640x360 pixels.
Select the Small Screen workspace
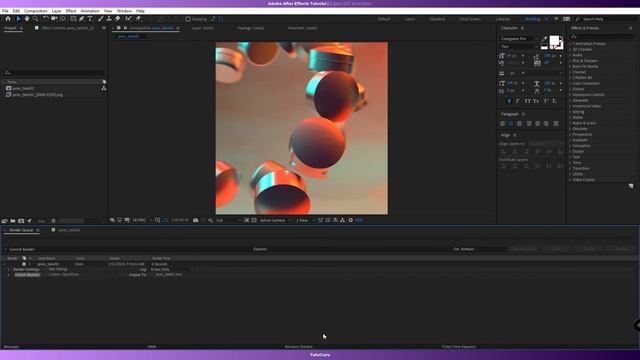tap(469, 19)
